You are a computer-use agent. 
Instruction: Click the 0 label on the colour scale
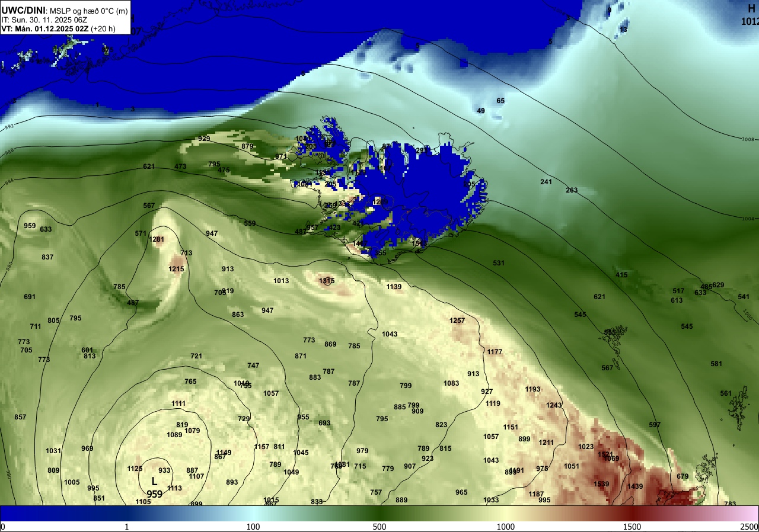[x=3, y=527]
